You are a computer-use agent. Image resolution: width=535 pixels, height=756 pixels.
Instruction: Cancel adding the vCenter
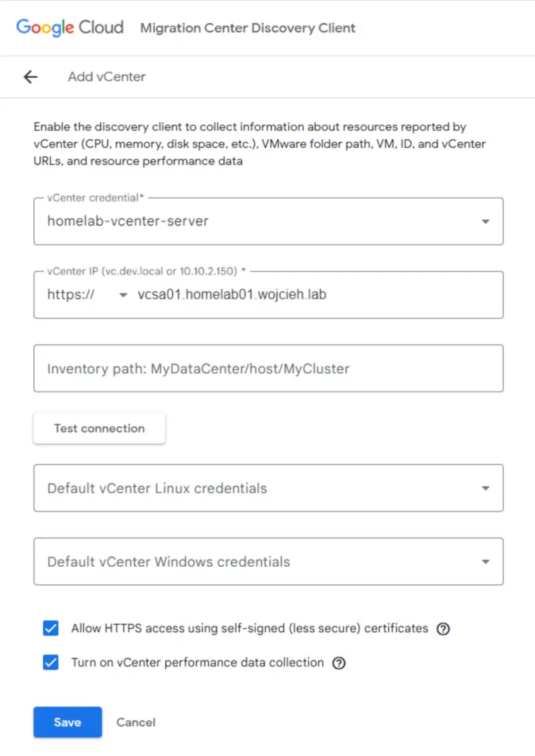coord(136,722)
